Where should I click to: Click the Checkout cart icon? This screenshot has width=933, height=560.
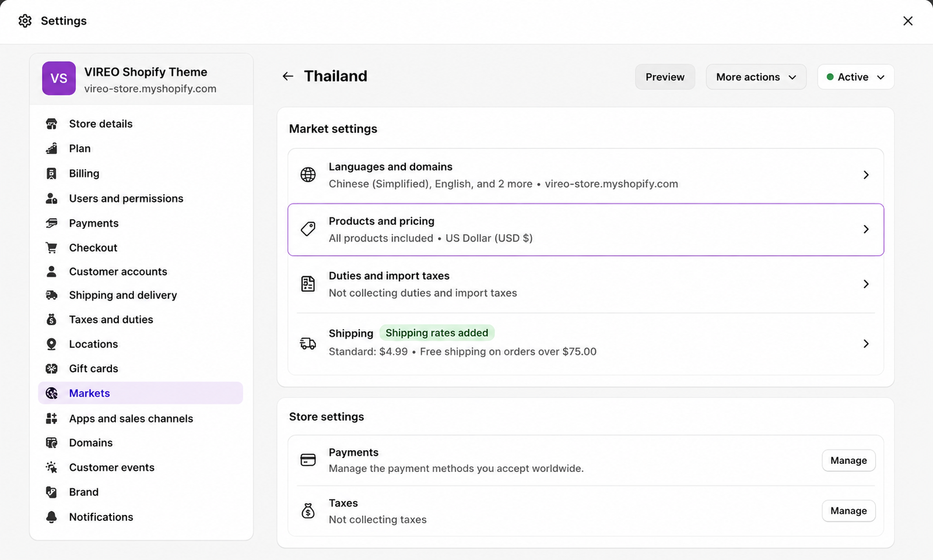tap(51, 248)
